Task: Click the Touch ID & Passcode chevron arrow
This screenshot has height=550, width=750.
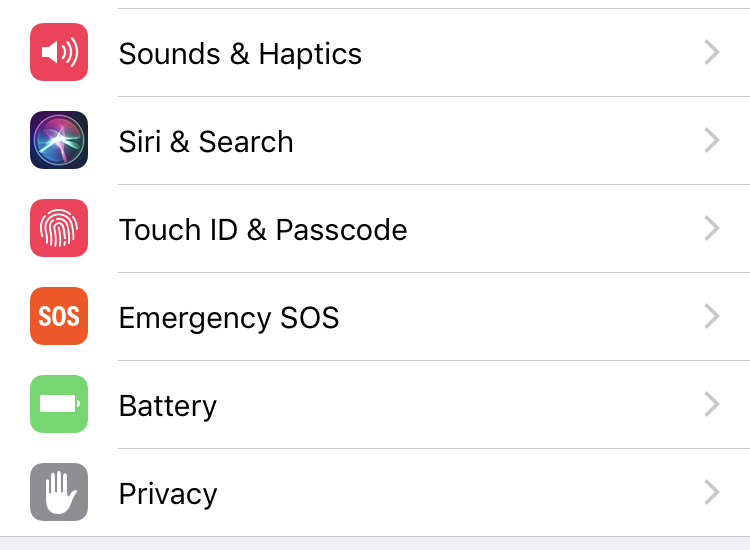Action: (712, 228)
